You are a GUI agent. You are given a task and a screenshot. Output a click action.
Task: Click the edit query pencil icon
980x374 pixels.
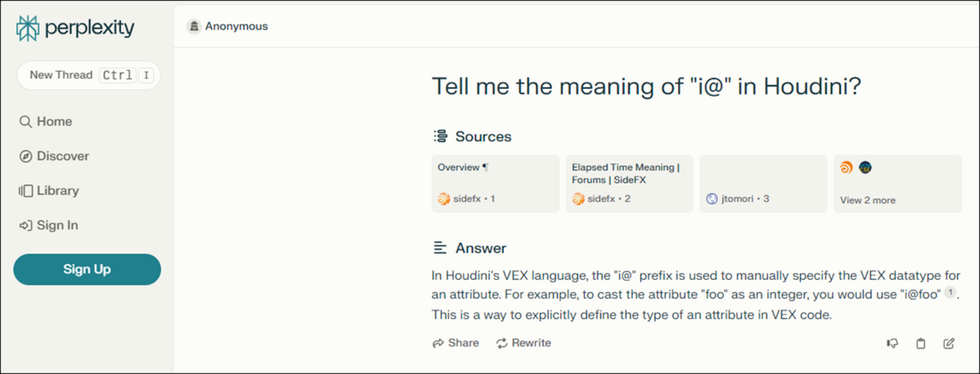pos(948,344)
